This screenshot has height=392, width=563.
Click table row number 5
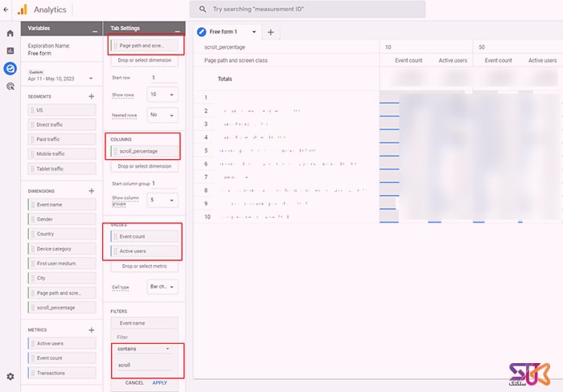pos(206,151)
